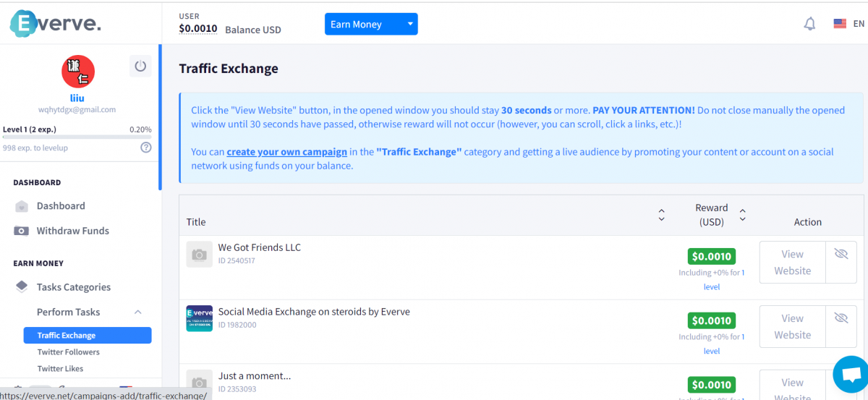Click the Social Media Exchange campaign thumbnail
The image size is (868, 400).
200,318
